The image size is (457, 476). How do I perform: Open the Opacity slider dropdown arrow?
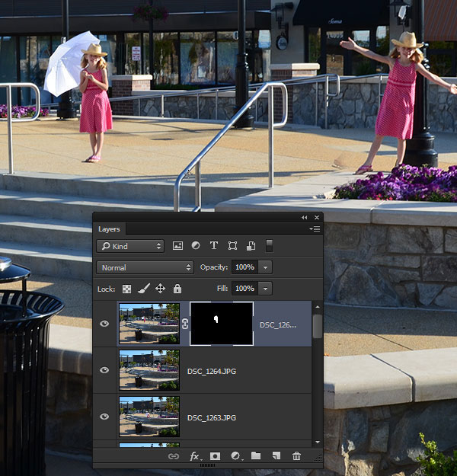click(265, 267)
